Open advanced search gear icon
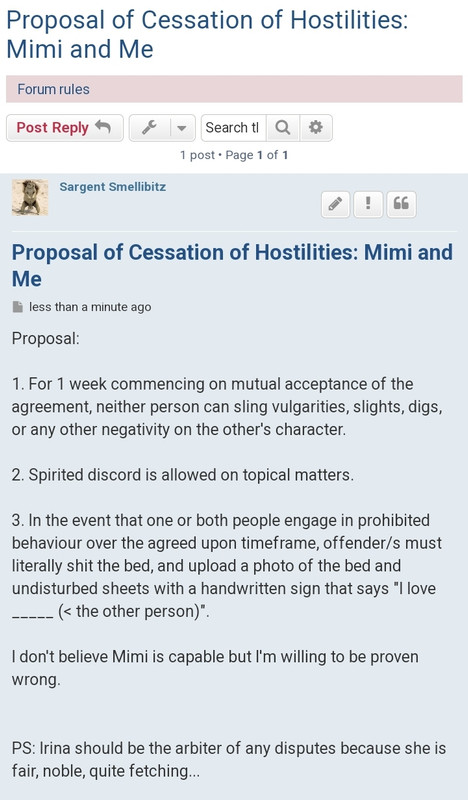The width and height of the screenshot is (468, 800). point(316,128)
